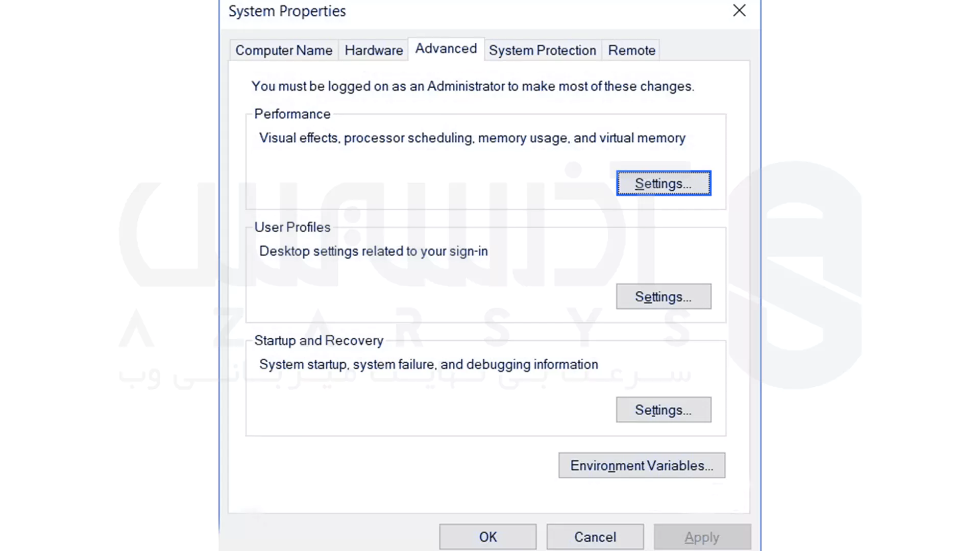Go to the System Protection tab
The image size is (980, 551).
[x=542, y=51]
